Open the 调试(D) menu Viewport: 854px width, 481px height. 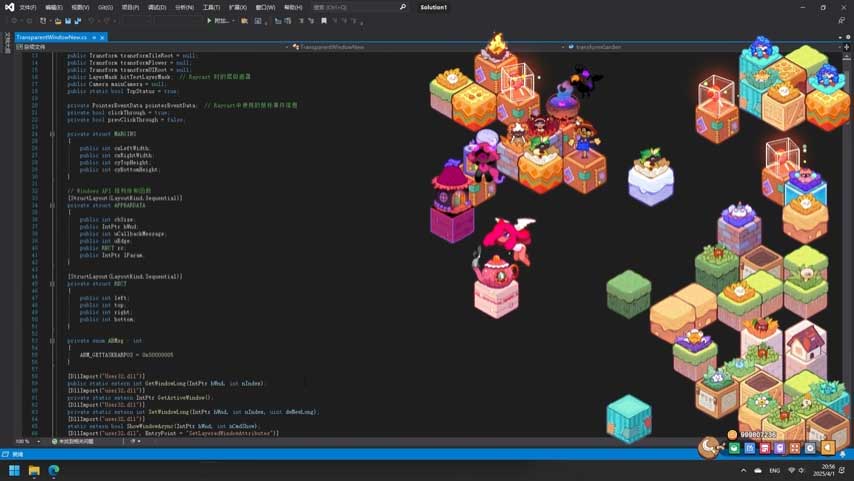point(157,7)
